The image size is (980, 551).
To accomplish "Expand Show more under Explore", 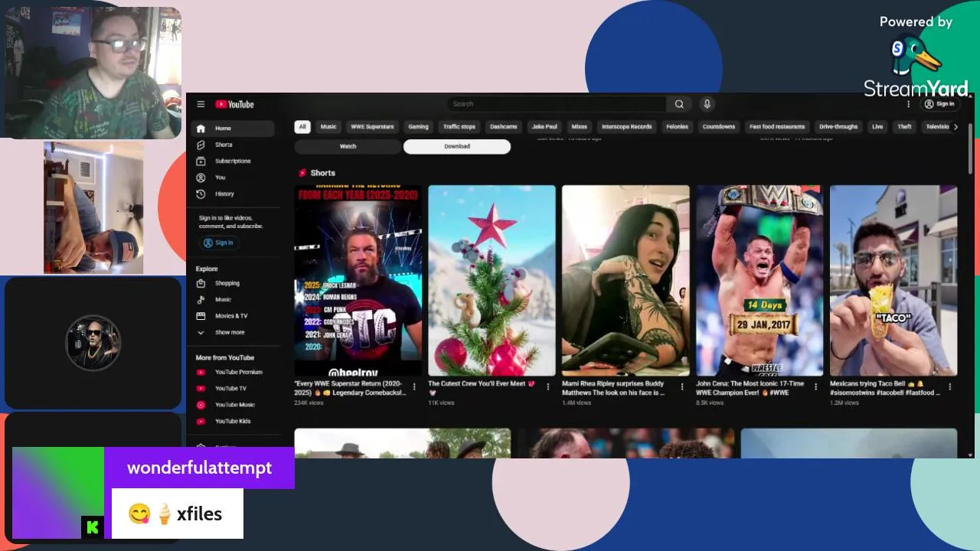I will tap(233, 333).
